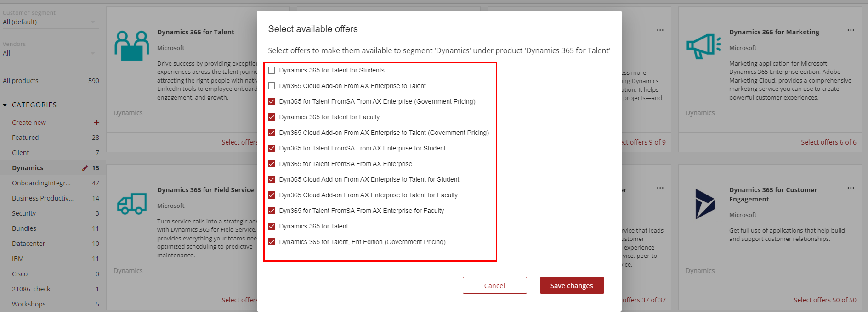Uncheck Cloud Add-on to Talent for Faculty
This screenshot has width=868, height=312.
(272, 195)
